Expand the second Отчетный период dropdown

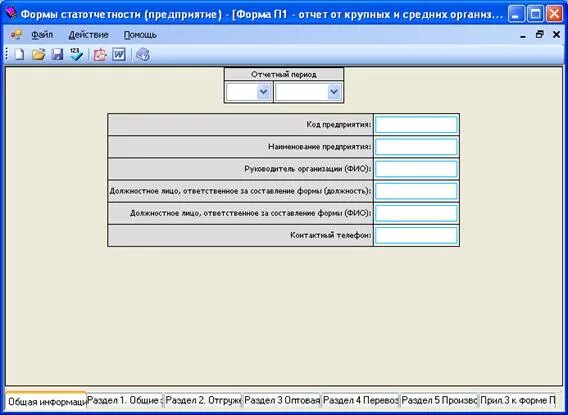[x=334, y=92]
